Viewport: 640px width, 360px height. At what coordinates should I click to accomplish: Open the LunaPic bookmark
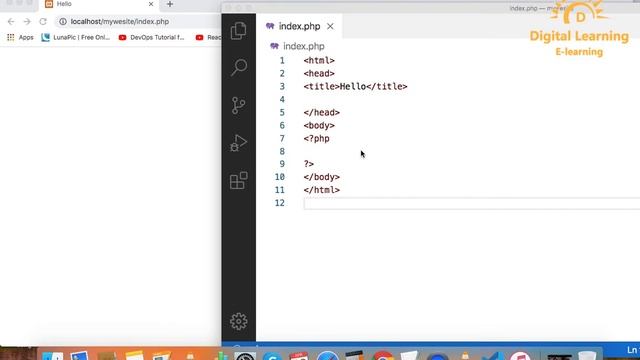click(76, 38)
